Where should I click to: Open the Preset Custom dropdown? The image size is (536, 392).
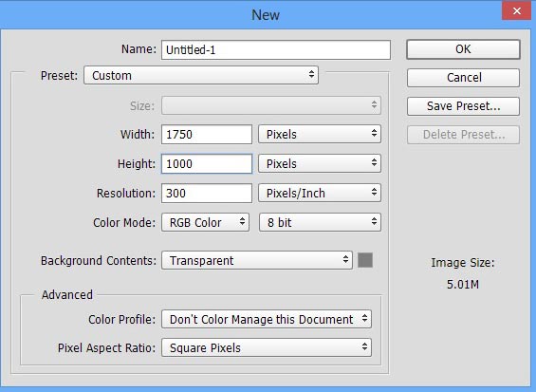[201, 75]
